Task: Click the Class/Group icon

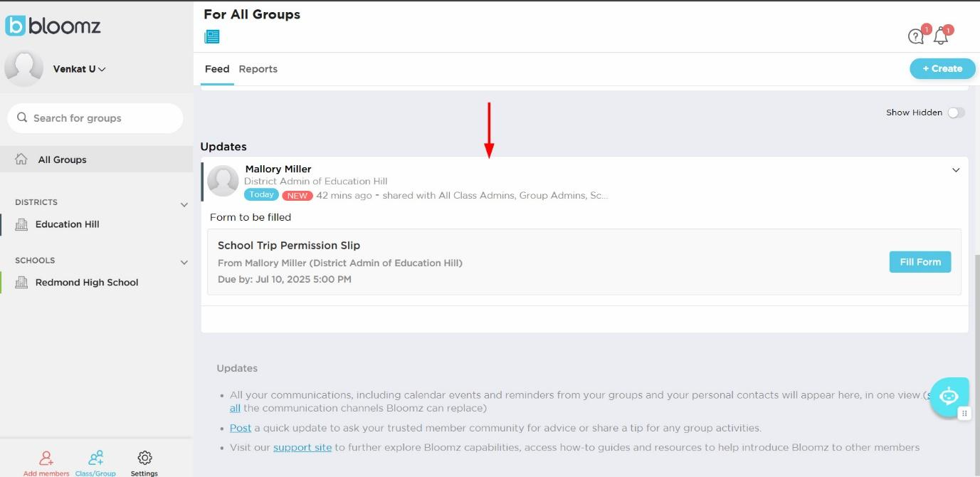Action: [x=96, y=458]
